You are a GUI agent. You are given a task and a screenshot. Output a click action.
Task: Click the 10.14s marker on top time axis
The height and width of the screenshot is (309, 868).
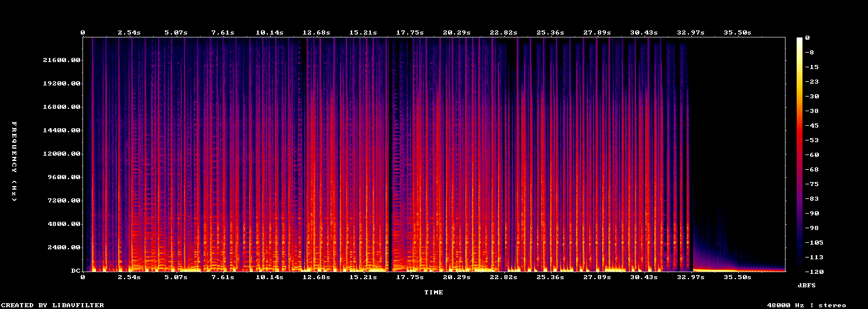coord(270,33)
